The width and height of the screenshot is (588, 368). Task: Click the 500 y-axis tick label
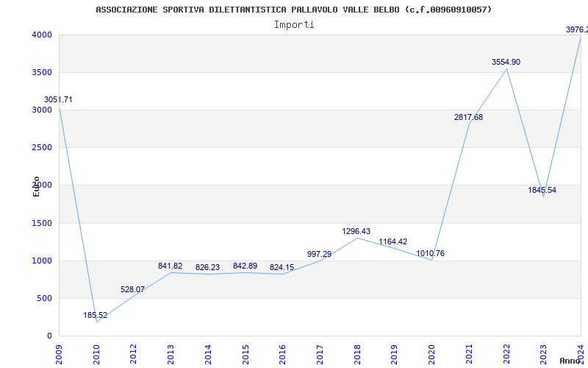click(45, 299)
